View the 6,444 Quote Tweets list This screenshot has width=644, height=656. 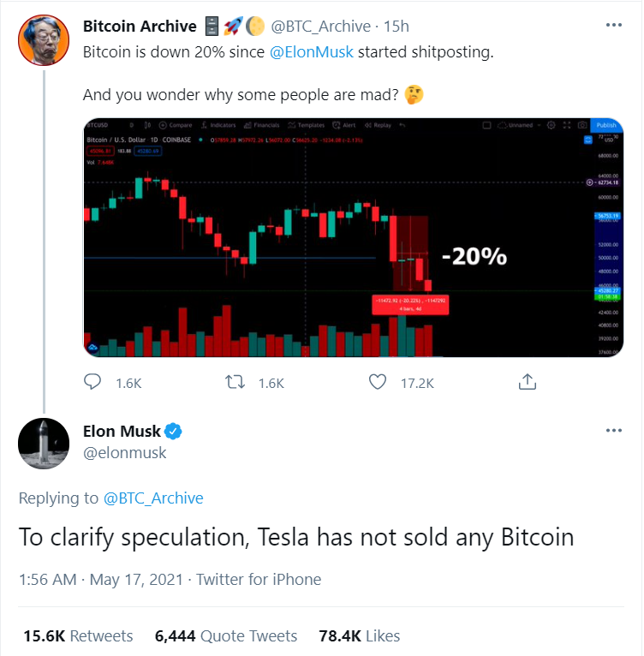coord(226,635)
